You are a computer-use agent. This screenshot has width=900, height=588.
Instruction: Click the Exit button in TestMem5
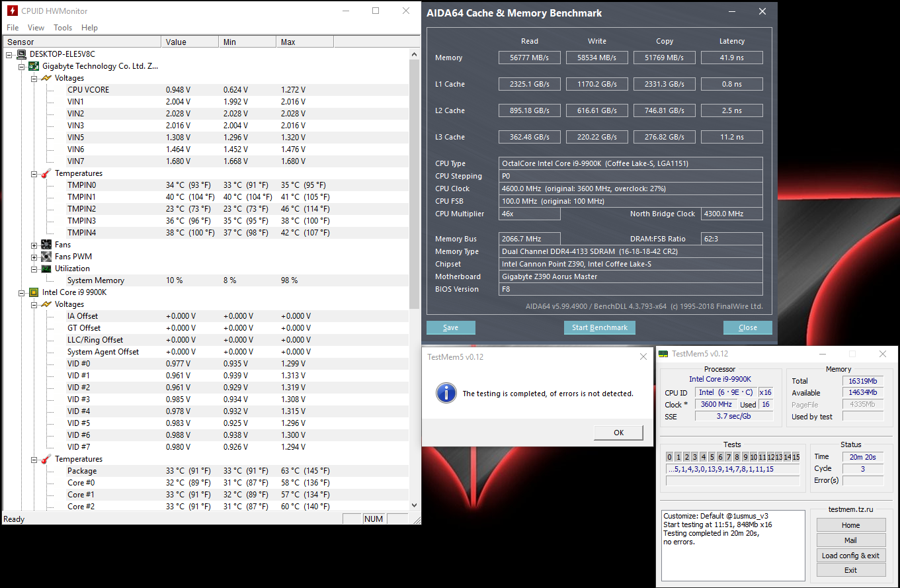(x=851, y=570)
